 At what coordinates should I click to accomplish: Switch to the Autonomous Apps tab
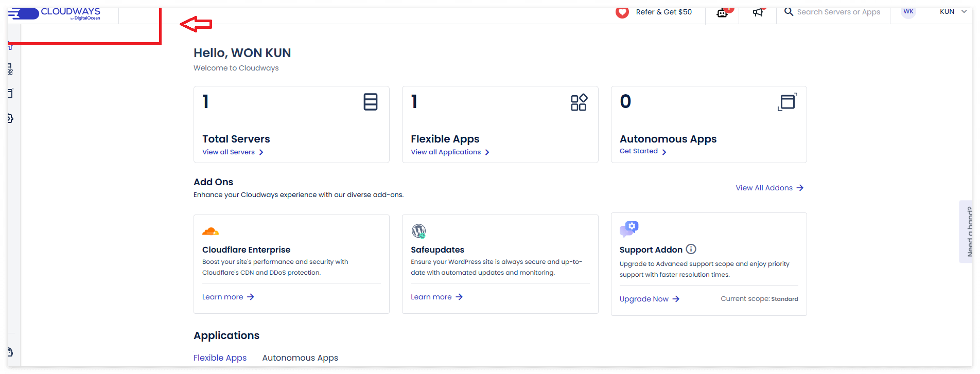[x=300, y=358]
